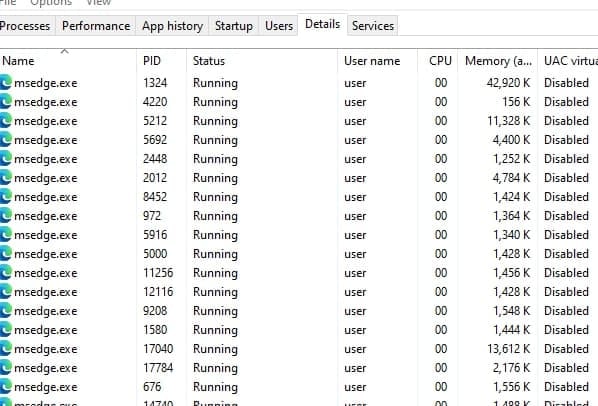Select the memory value 1,424 K
This screenshot has width=598, height=406.
tap(512, 197)
